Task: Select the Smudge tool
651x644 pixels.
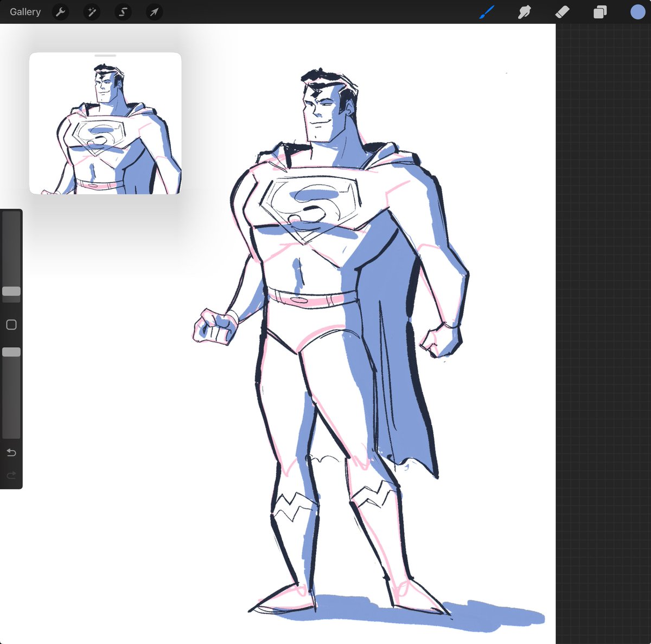Action: pos(525,12)
